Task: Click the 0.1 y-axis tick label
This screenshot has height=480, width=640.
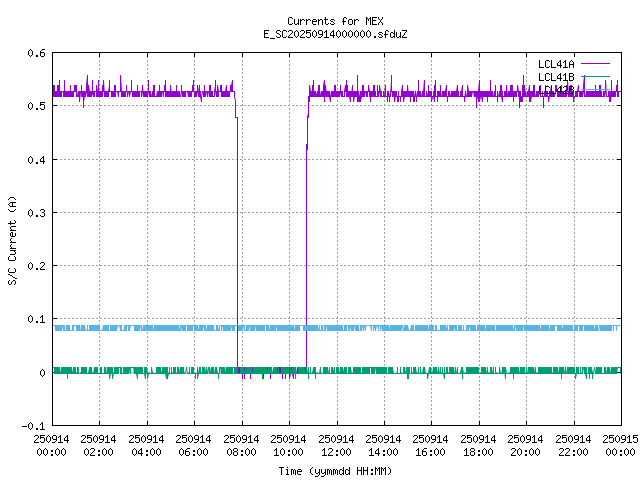Action: 35,320
